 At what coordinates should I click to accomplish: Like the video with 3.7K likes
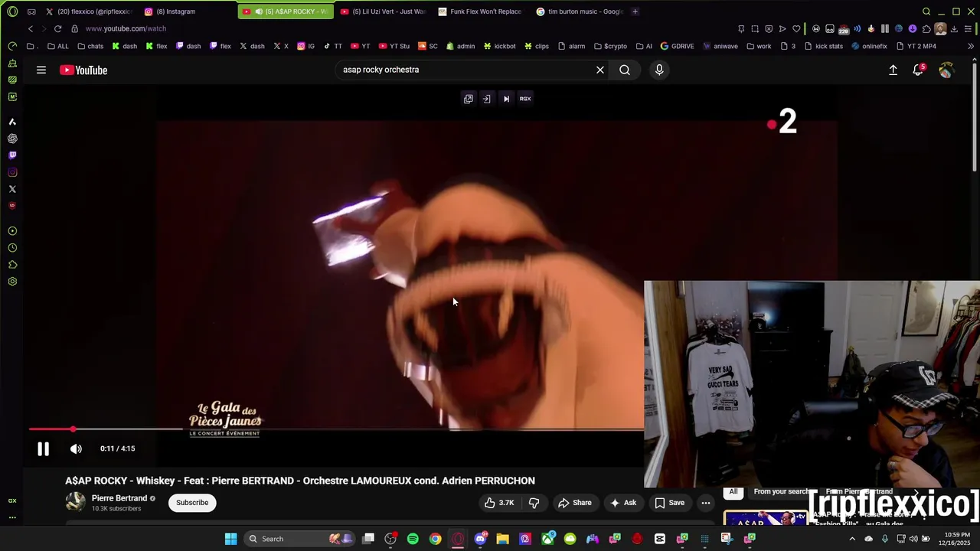pos(498,503)
